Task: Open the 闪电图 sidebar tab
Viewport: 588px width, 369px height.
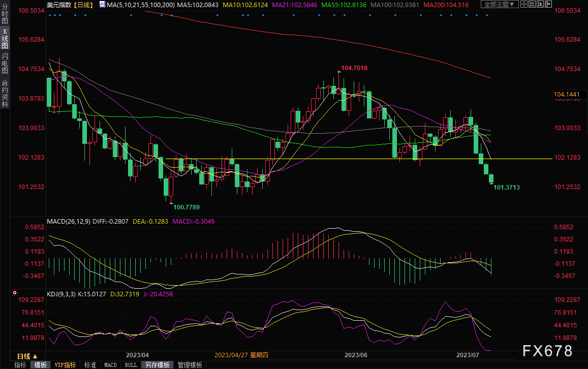Action: point(5,64)
